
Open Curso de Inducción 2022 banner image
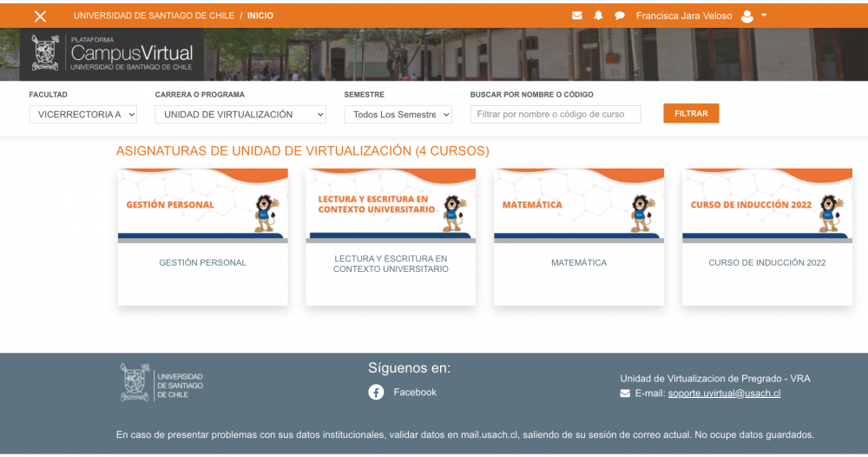tap(767, 206)
